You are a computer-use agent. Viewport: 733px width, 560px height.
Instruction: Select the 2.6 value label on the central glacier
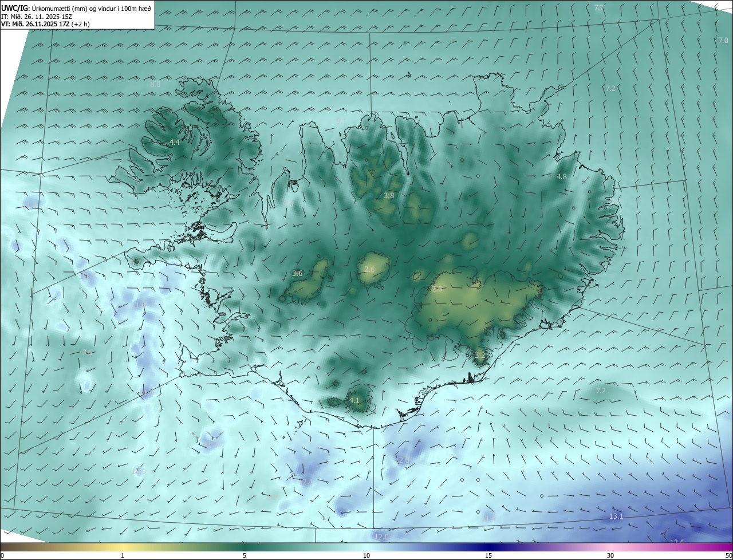[369, 270]
